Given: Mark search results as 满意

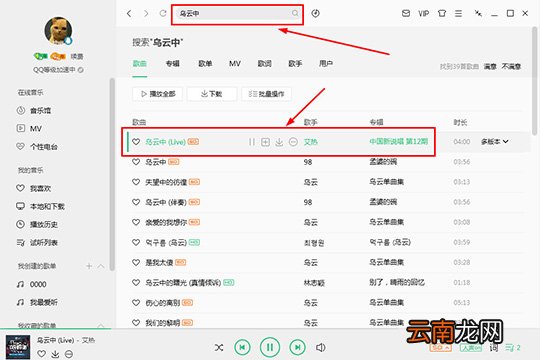Looking at the screenshot, I should pos(490,66).
